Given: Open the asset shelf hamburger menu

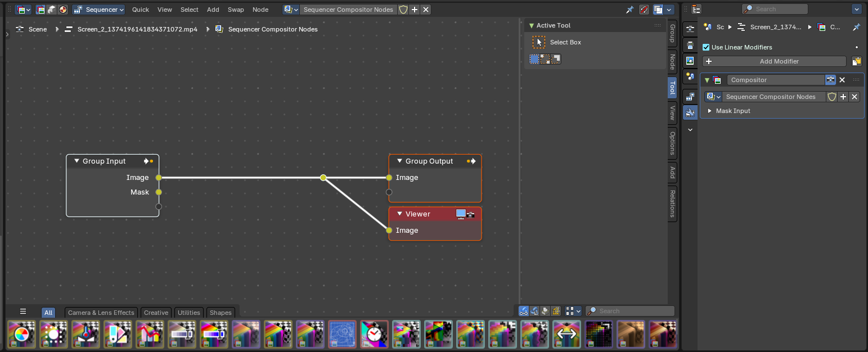Looking at the screenshot, I should 23,312.
